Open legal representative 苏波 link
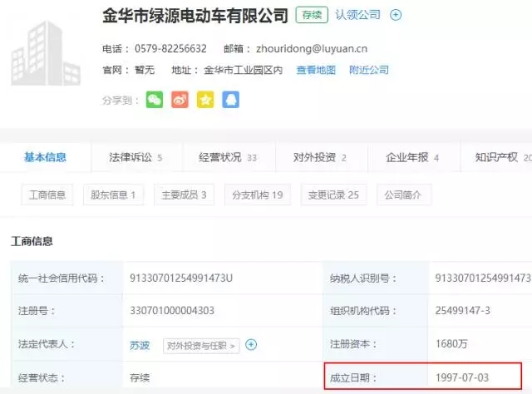The width and height of the screenshot is (532, 394). point(140,346)
